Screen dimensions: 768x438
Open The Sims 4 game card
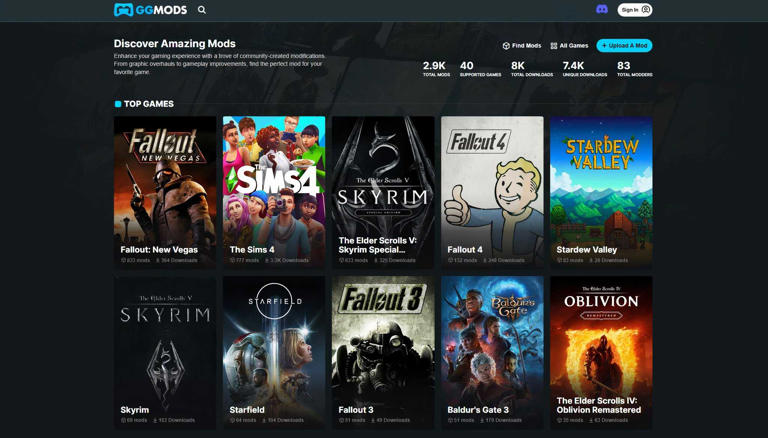pyautogui.click(x=274, y=192)
